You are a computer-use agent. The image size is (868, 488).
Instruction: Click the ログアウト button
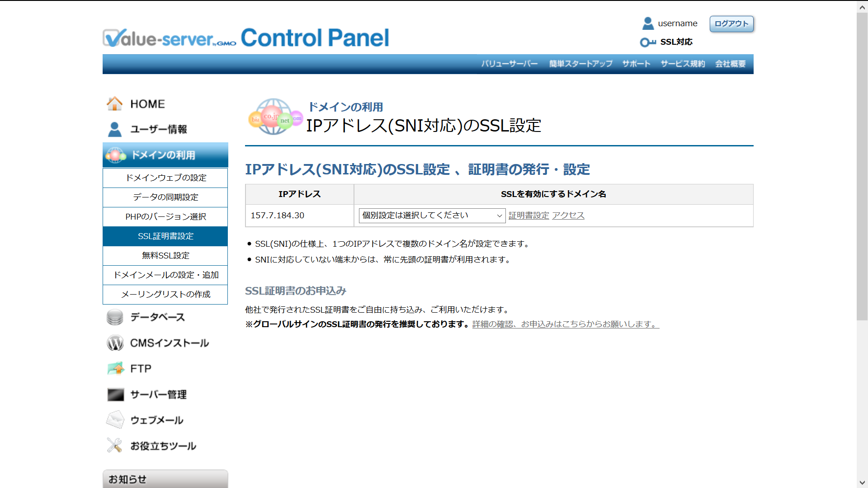click(x=731, y=23)
